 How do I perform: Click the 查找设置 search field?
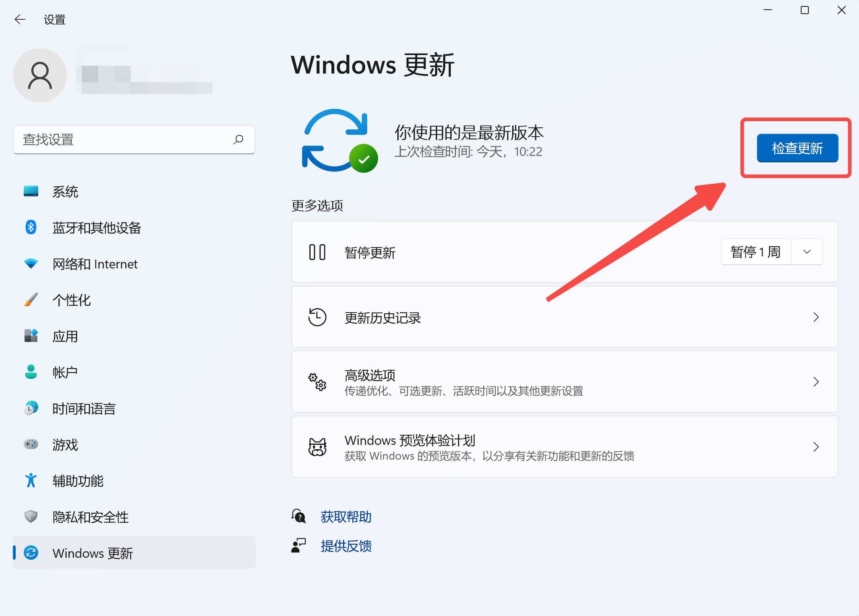pos(134,139)
